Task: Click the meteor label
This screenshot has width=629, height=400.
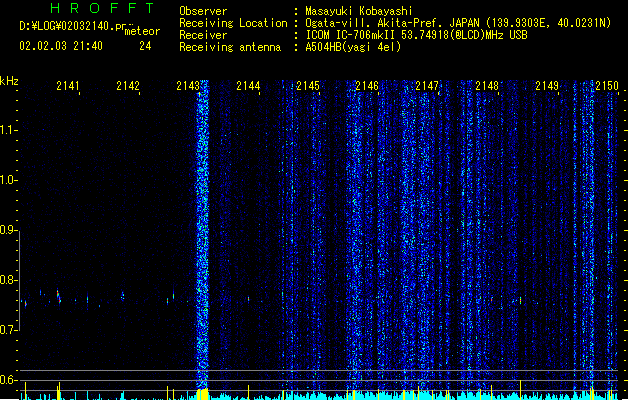Action: point(142,31)
